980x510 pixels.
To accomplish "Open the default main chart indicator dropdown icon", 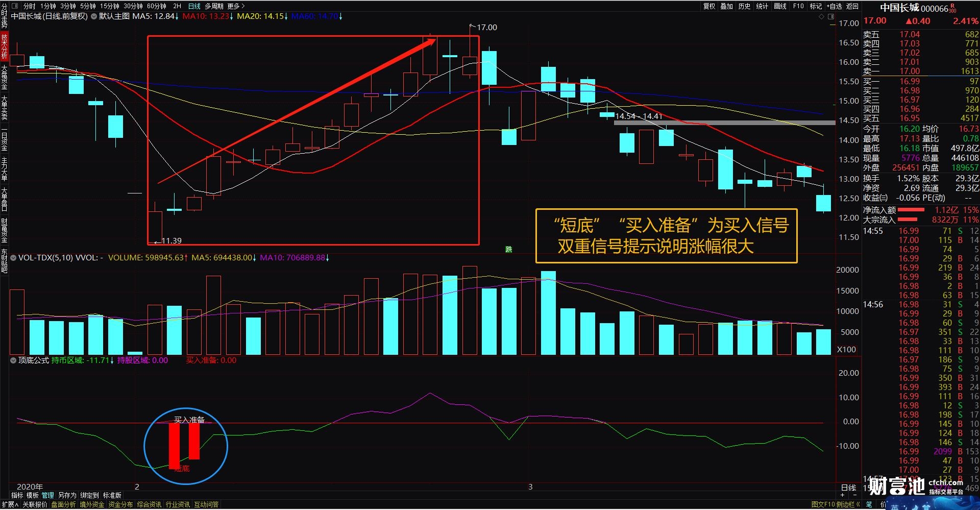I will tap(94, 16).
